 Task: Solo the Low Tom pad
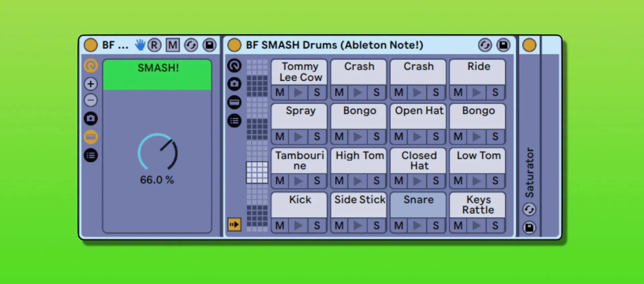[495, 181]
